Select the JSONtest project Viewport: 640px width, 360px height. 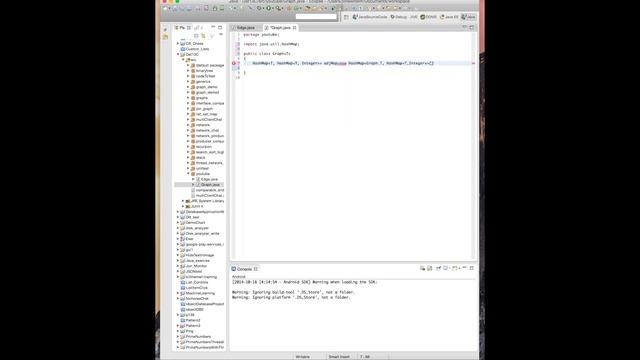[x=191, y=271]
